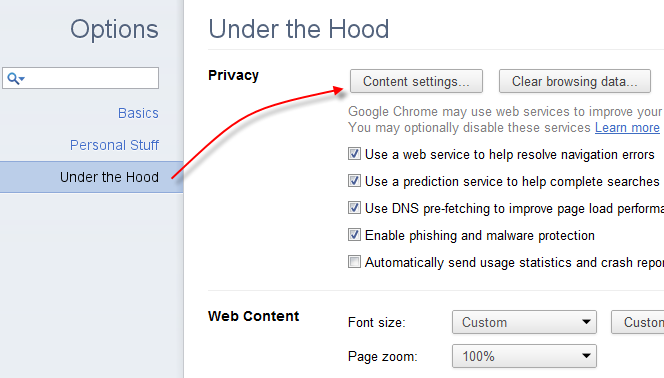Image resolution: width=664 pixels, height=378 pixels.
Task: Uncheck web service for navigation errors
Action: (354, 154)
